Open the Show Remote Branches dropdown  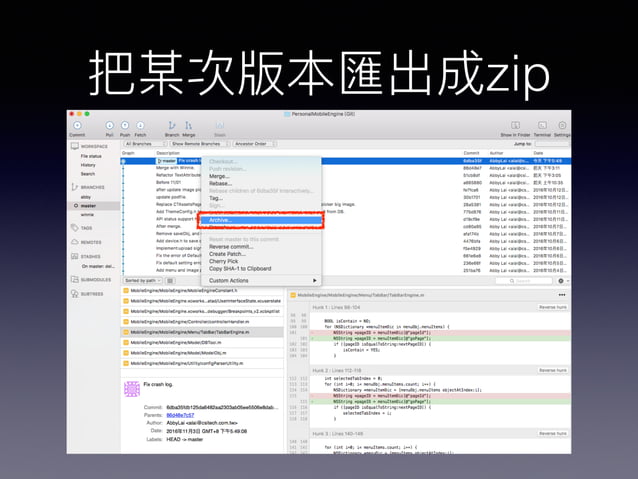tap(199, 144)
